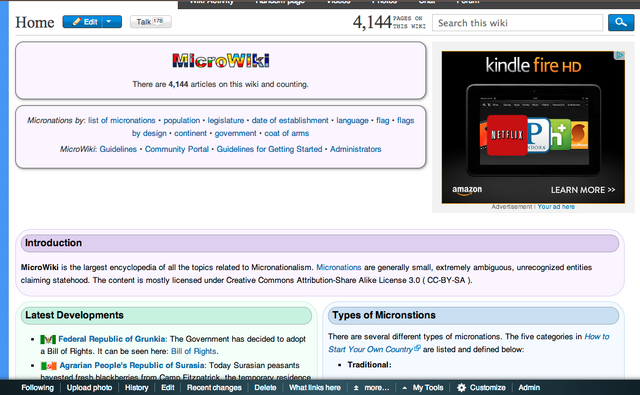The width and height of the screenshot is (640, 395).
Task: Open the coat of arms link
Action: click(x=287, y=133)
